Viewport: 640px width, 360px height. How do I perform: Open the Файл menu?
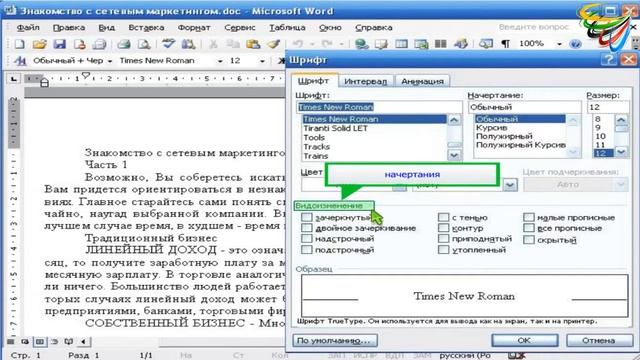pos(28,28)
